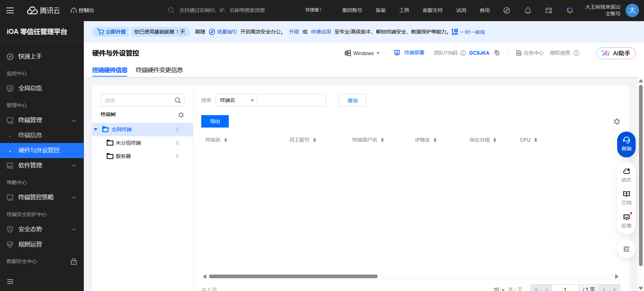Click the search keyword input field

point(291,100)
